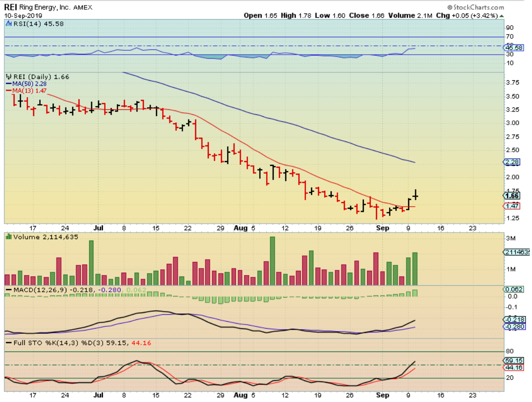
Task: Click the volume bars icon beside Volume label
Action: coord(9,236)
